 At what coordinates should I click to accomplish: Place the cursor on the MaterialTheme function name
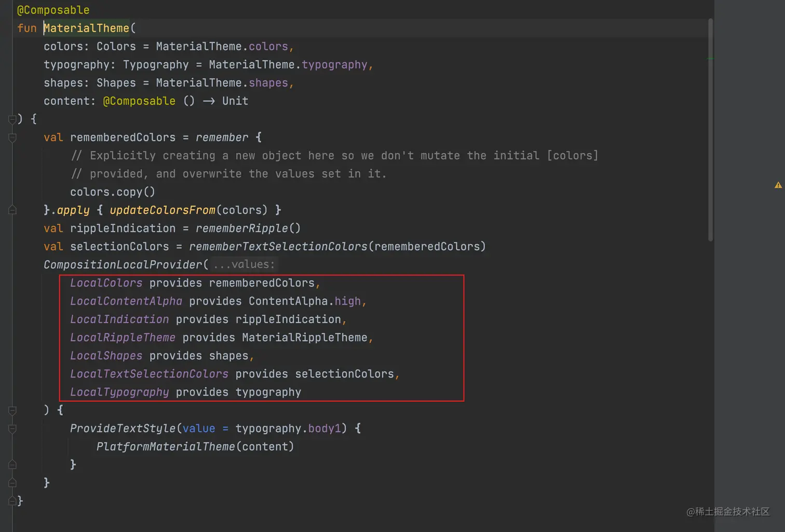point(86,28)
